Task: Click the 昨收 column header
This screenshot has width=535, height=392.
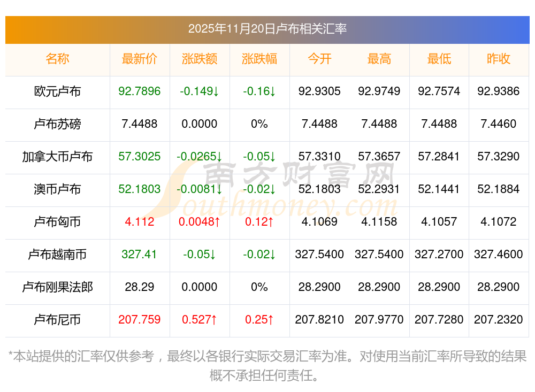Action: point(499,59)
